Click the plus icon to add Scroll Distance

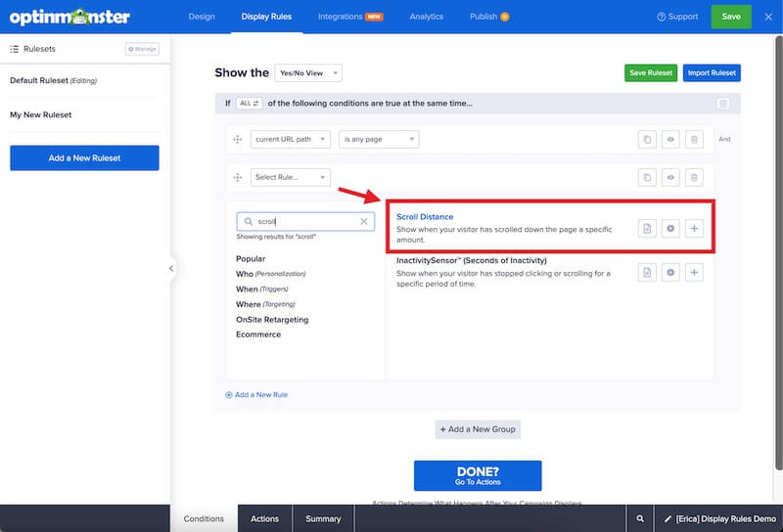tap(694, 228)
